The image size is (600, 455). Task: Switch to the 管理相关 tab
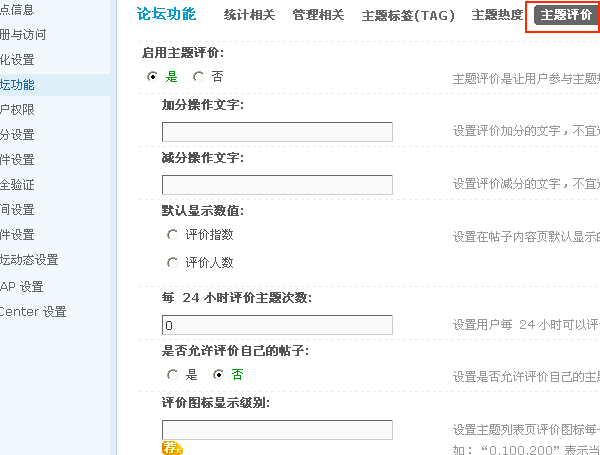318,15
